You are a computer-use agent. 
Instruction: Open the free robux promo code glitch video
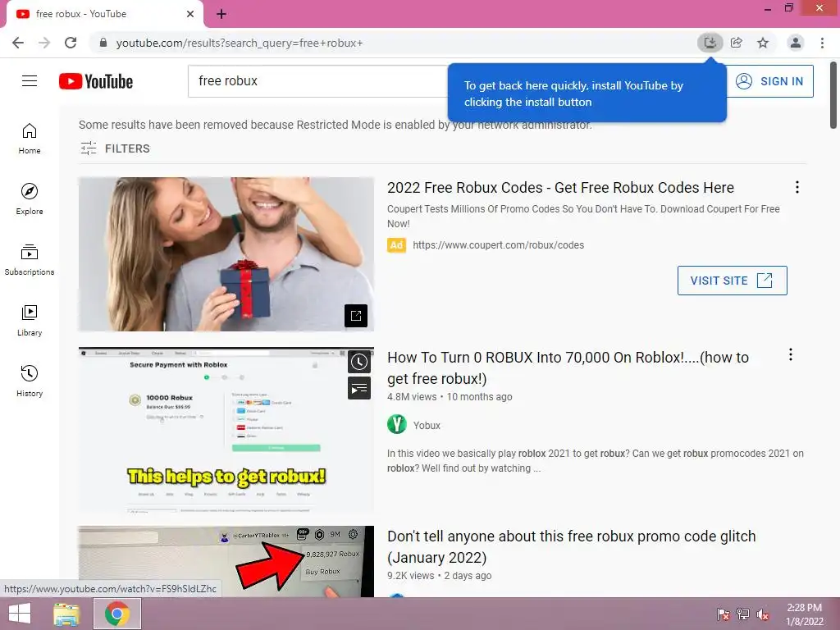571,546
